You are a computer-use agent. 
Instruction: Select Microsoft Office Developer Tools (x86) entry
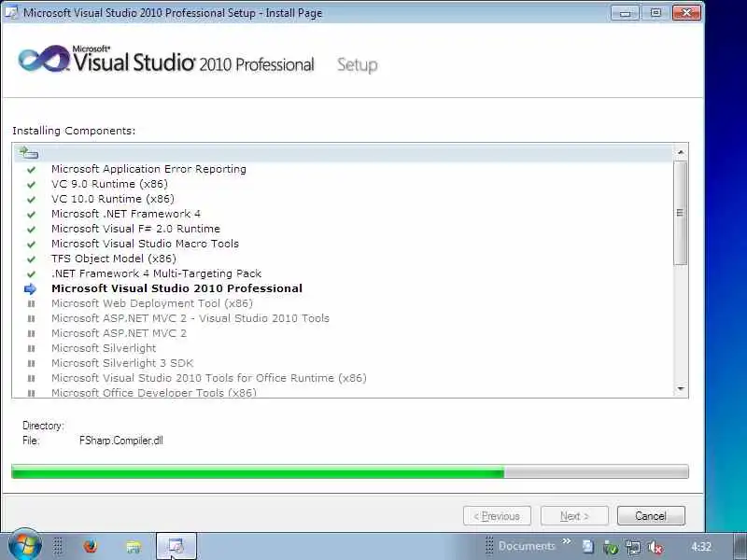(x=154, y=393)
